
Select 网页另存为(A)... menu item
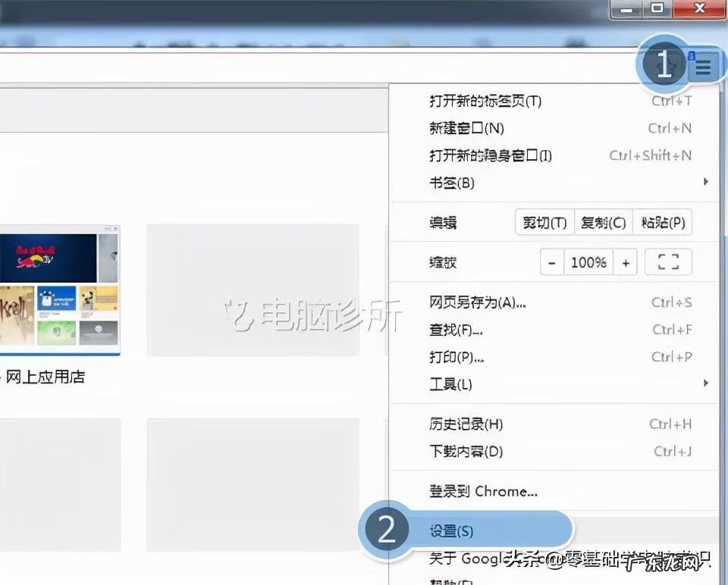(x=477, y=302)
